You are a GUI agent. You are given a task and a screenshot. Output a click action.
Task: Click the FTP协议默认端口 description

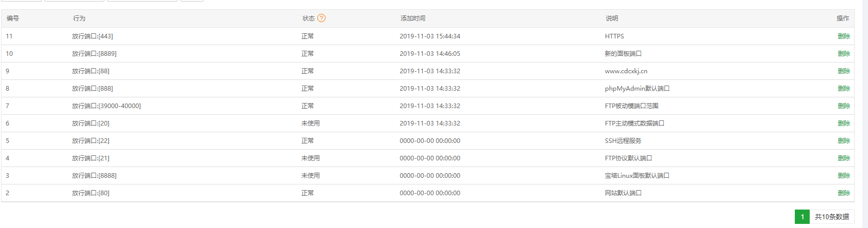pyautogui.click(x=628, y=158)
